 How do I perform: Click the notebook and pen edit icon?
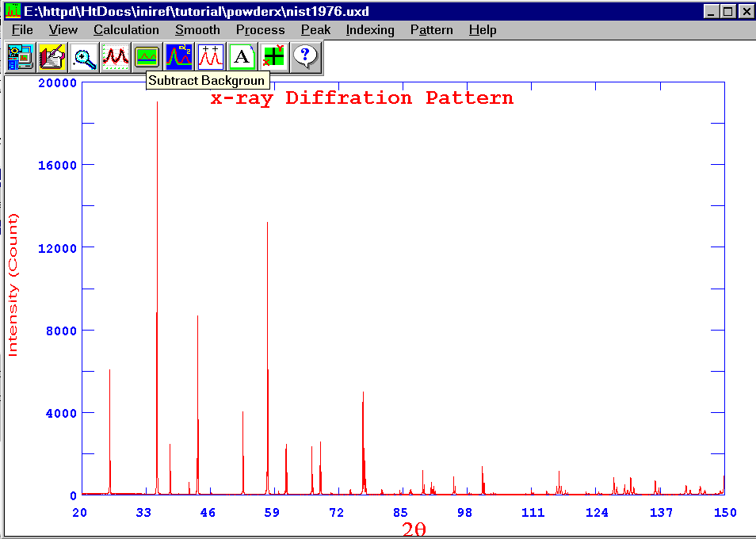pyautogui.click(x=52, y=56)
